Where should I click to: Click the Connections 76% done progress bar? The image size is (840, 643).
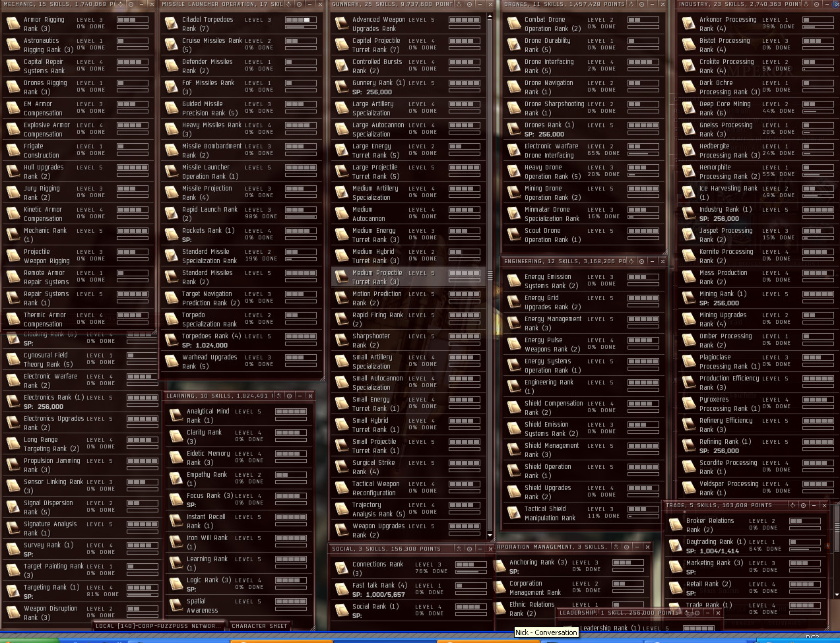click(470, 572)
